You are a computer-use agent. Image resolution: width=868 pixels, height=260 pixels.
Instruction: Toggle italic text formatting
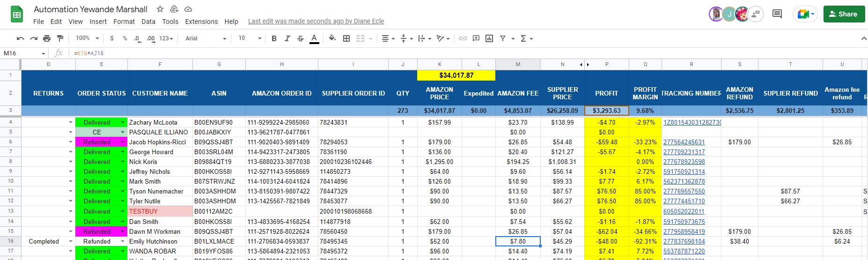point(287,38)
